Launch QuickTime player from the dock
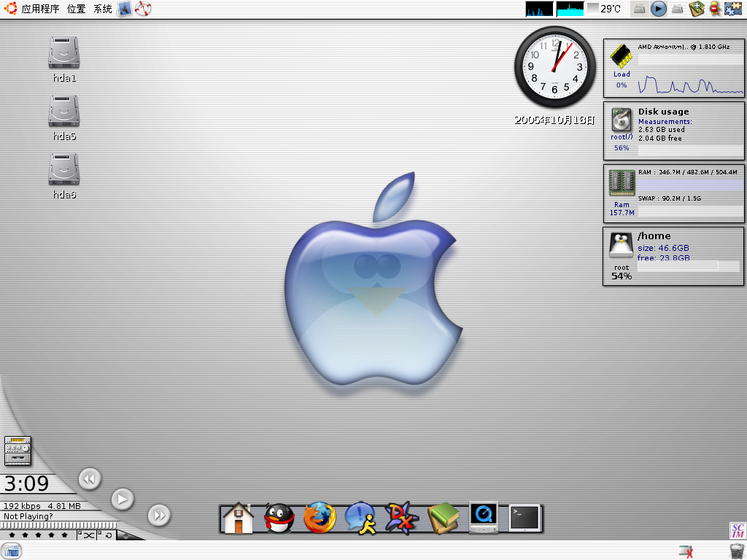 (484, 518)
